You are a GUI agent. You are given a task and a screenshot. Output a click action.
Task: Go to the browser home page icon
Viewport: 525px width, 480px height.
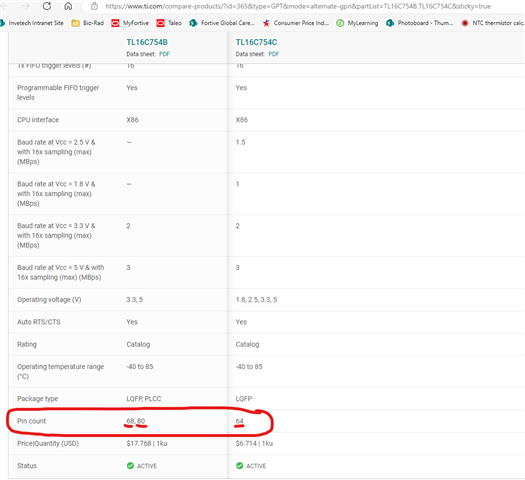(68, 6)
